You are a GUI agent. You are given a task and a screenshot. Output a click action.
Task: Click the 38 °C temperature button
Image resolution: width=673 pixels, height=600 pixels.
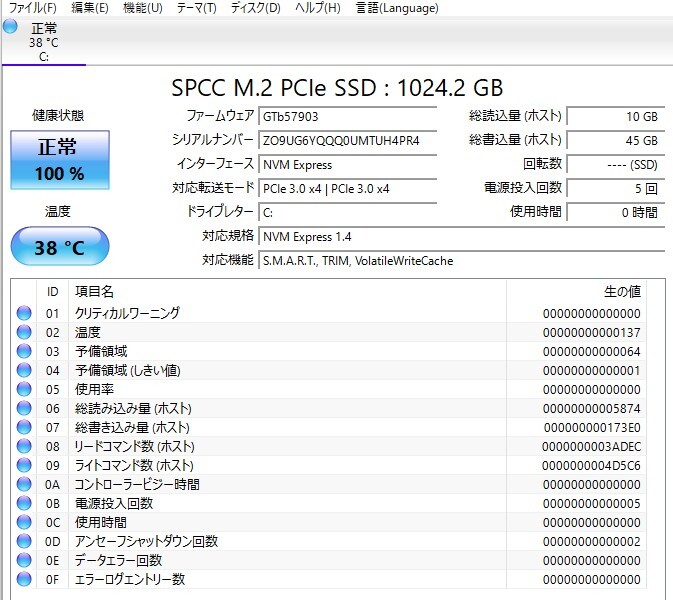pyautogui.click(x=59, y=247)
